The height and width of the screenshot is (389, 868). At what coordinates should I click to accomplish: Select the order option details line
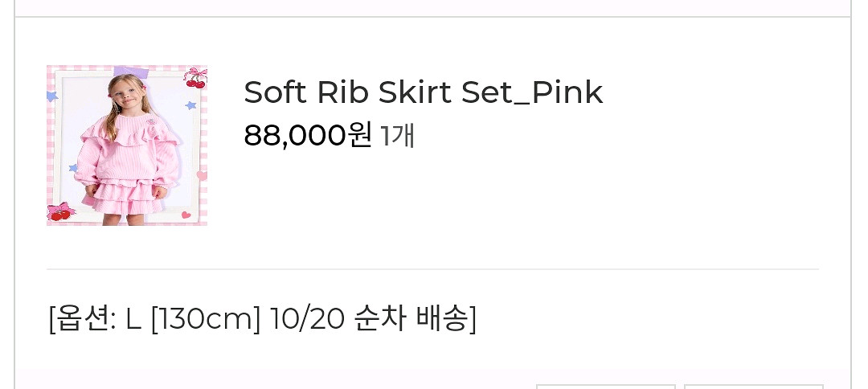[x=262, y=319]
